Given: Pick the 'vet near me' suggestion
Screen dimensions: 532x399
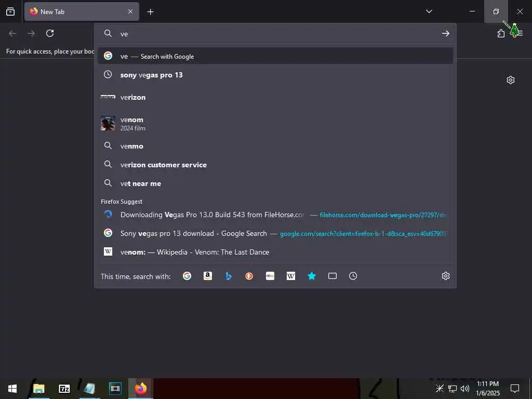Looking at the screenshot, I should (275, 183).
